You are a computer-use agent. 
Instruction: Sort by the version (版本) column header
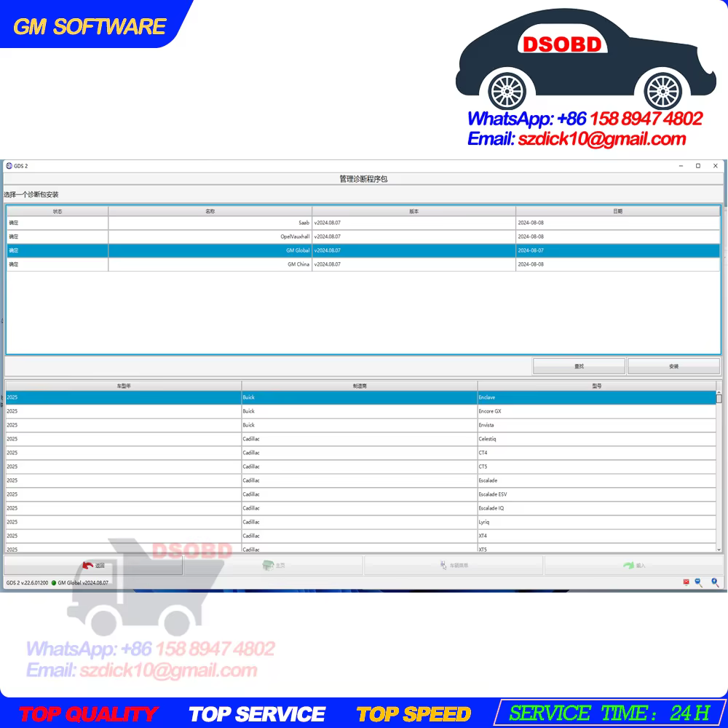pyautogui.click(x=414, y=211)
